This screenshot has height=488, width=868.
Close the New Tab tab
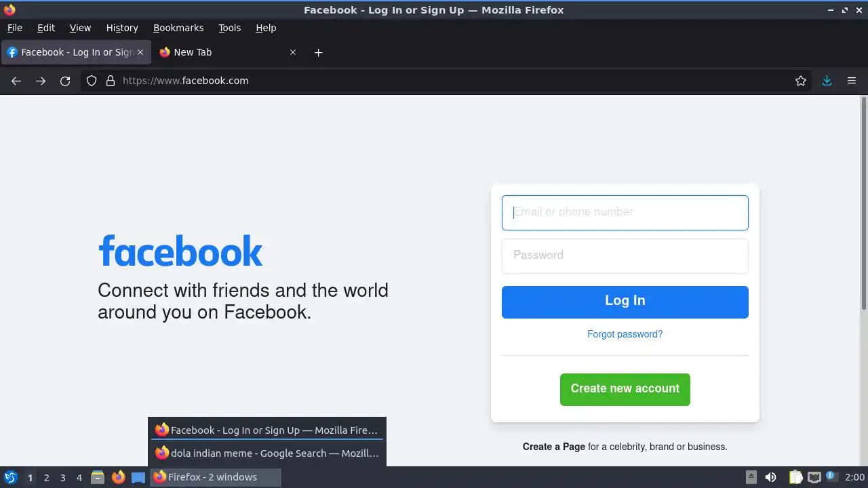tap(293, 52)
